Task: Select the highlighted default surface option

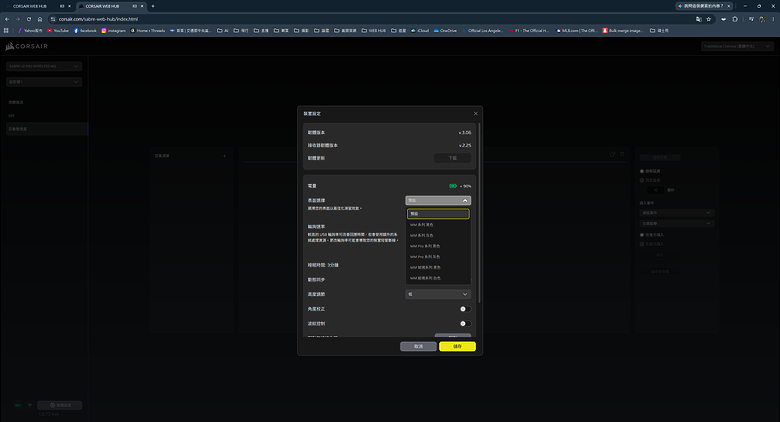Action: (438, 214)
